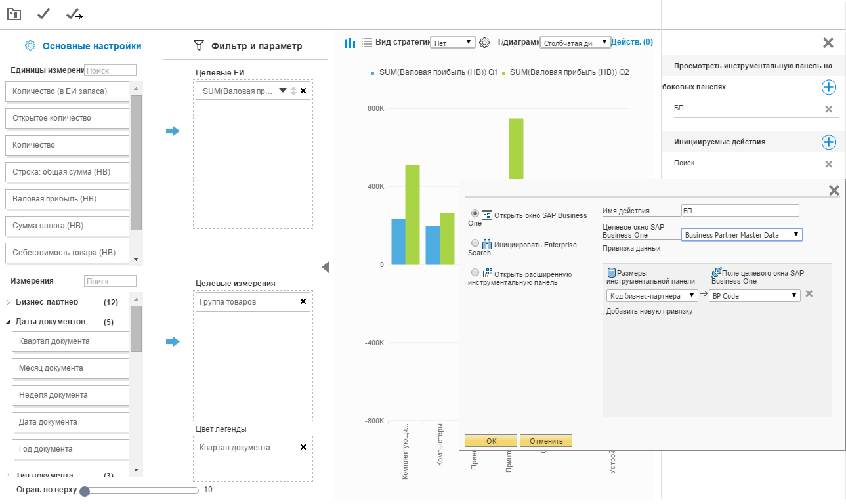
Task: Close the right side panel
Action: click(x=828, y=43)
